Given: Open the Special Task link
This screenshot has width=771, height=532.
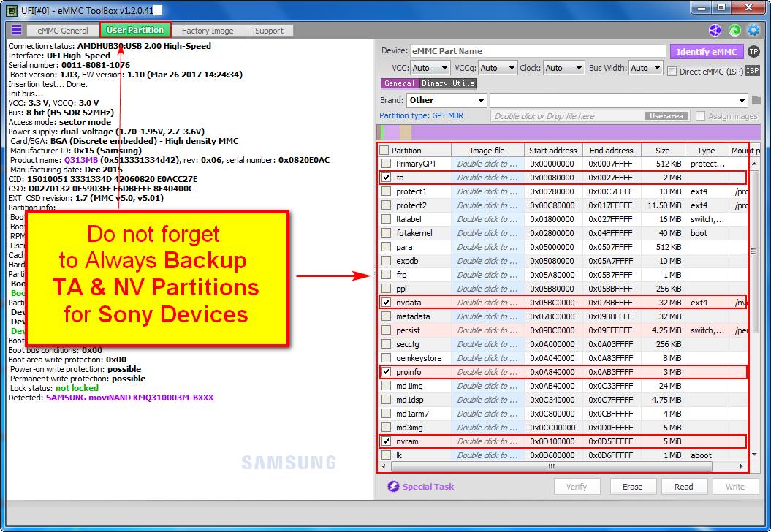Looking at the screenshot, I should pyautogui.click(x=428, y=486).
